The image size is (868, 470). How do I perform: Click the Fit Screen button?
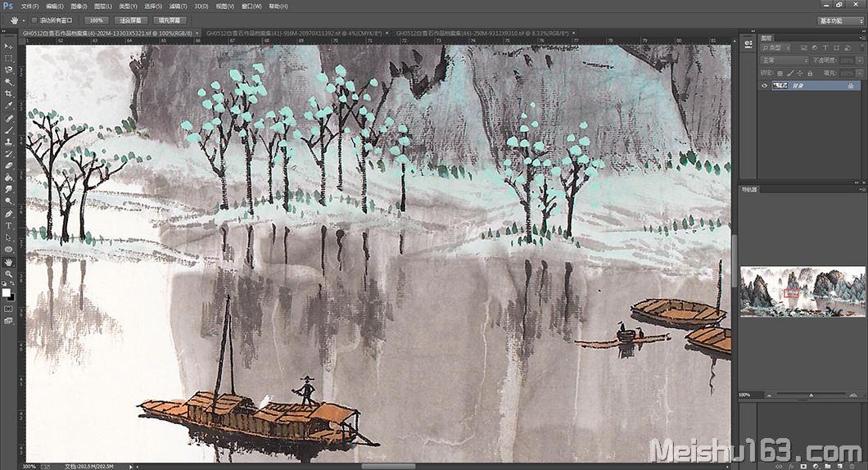pos(131,20)
